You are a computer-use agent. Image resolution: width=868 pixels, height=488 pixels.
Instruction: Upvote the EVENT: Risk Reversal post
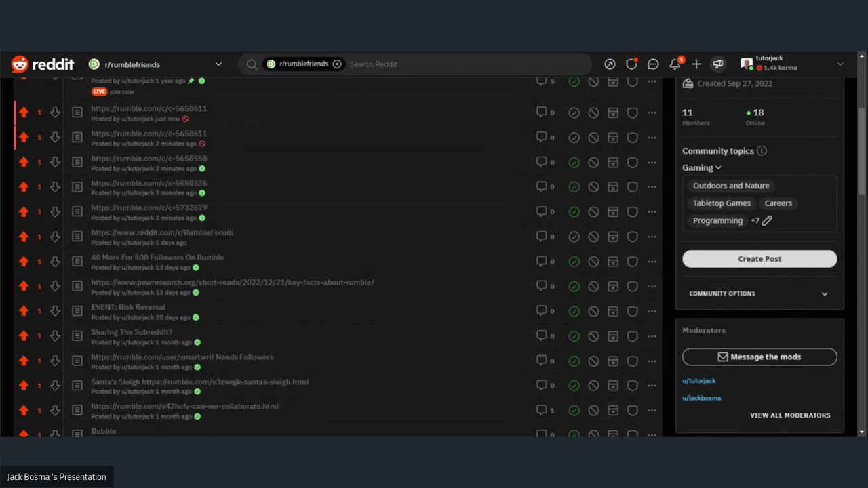[24, 311]
